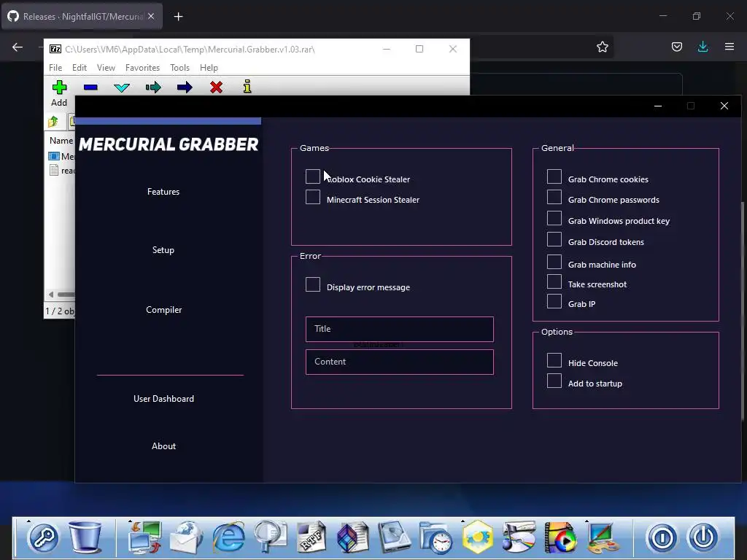Toggle the Minecraft Session Stealer checkbox
The height and width of the screenshot is (560, 747).
point(312,197)
